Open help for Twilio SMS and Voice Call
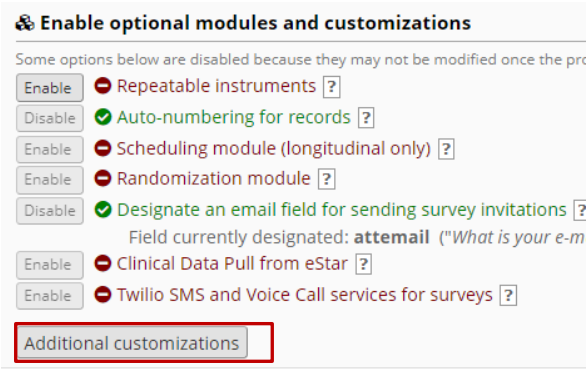Viewport: 588px width, 371px height. pyautogui.click(x=508, y=296)
